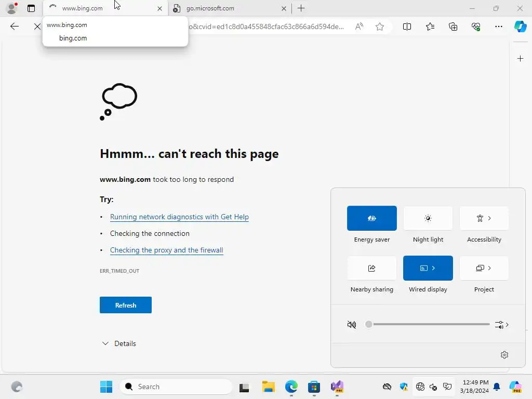Click the OneDrive cloud tray icon
The width and height of the screenshot is (532, 399).
click(387, 387)
